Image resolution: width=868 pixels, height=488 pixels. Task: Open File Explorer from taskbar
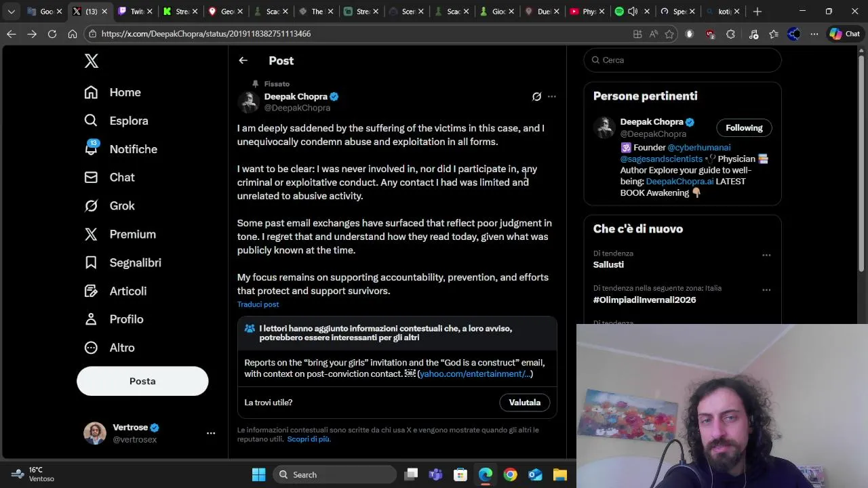point(560,474)
